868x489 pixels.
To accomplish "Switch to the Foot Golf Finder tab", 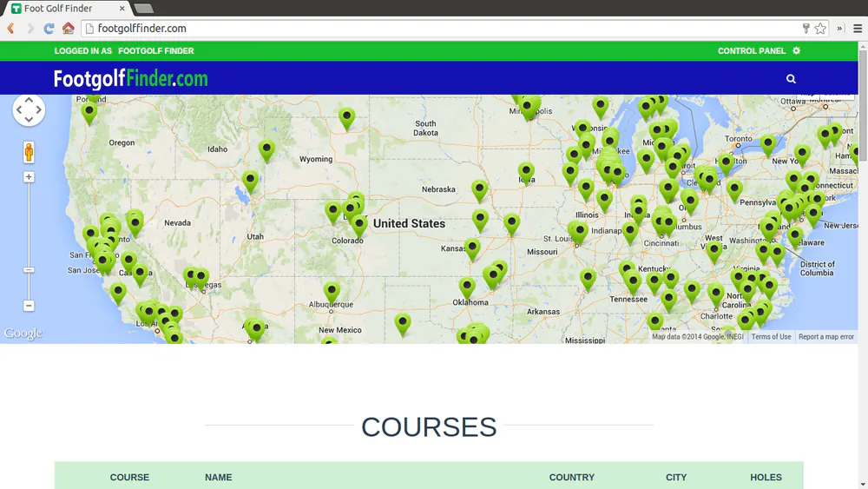I will click(65, 9).
